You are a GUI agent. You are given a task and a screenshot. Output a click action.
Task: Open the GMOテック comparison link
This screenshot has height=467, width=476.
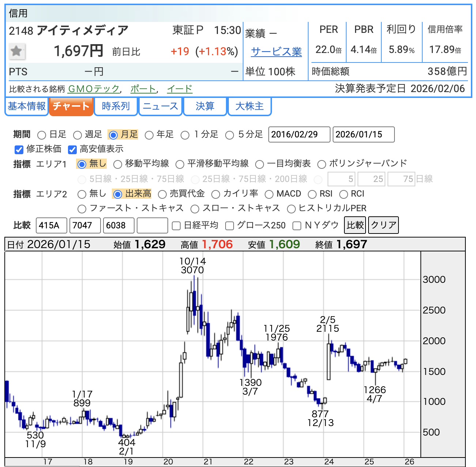pyautogui.click(x=94, y=89)
